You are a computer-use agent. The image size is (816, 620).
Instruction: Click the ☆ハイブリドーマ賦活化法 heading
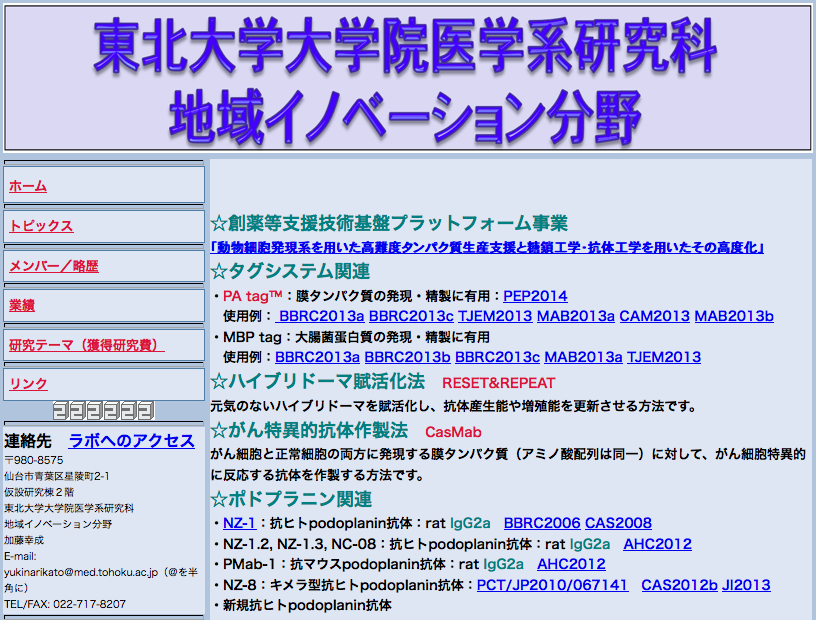click(317, 382)
